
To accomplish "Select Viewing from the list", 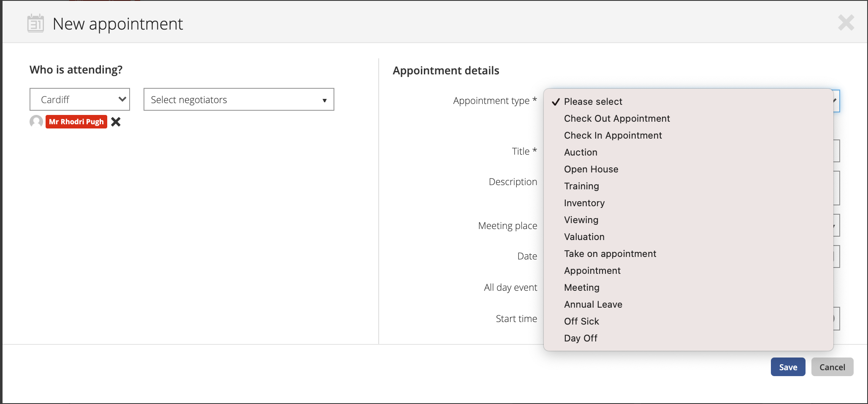I will 689,220.
